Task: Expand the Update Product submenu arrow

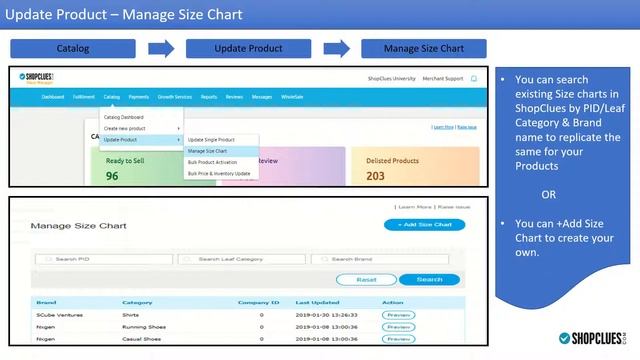Action: coord(178,140)
